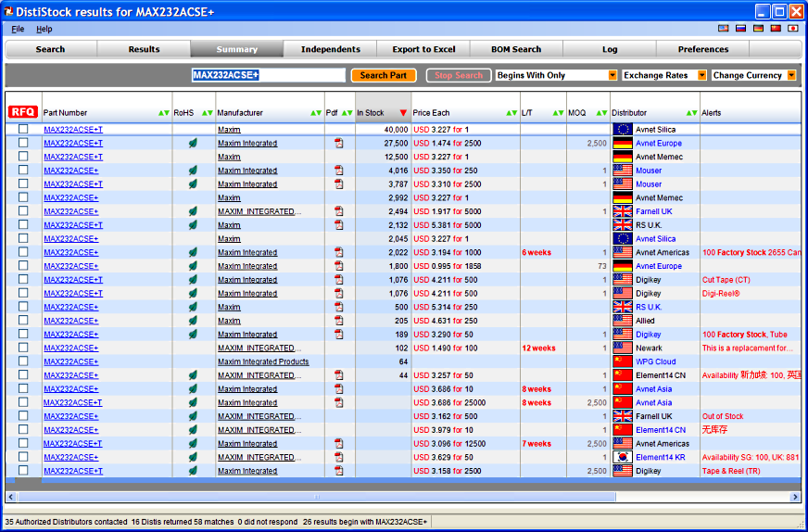Open the WPG Cloud distributor link
The height and width of the screenshot is (532, 808).
(x=655, y=361)
